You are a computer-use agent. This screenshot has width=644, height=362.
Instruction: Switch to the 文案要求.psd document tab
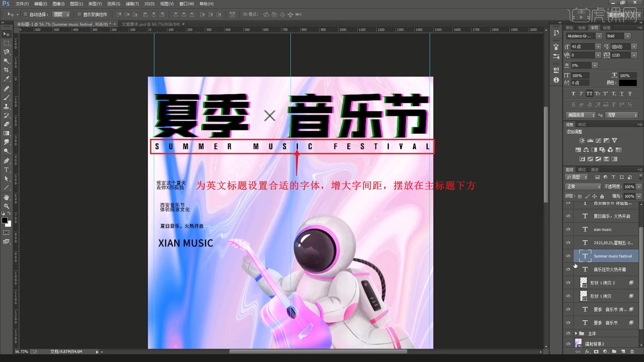(x=150, y=24)
